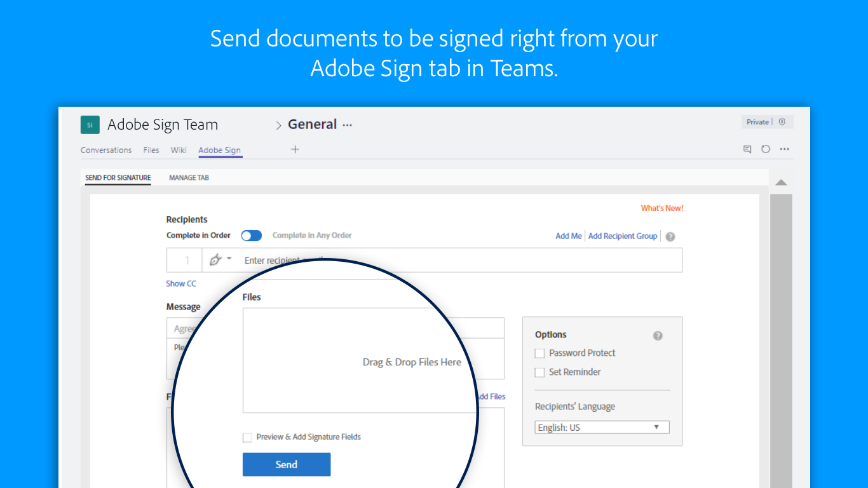Viewport: 868px width, 488px height.
Task: Enable Set Reminder checkbox
Action: (x=539, y=372)
